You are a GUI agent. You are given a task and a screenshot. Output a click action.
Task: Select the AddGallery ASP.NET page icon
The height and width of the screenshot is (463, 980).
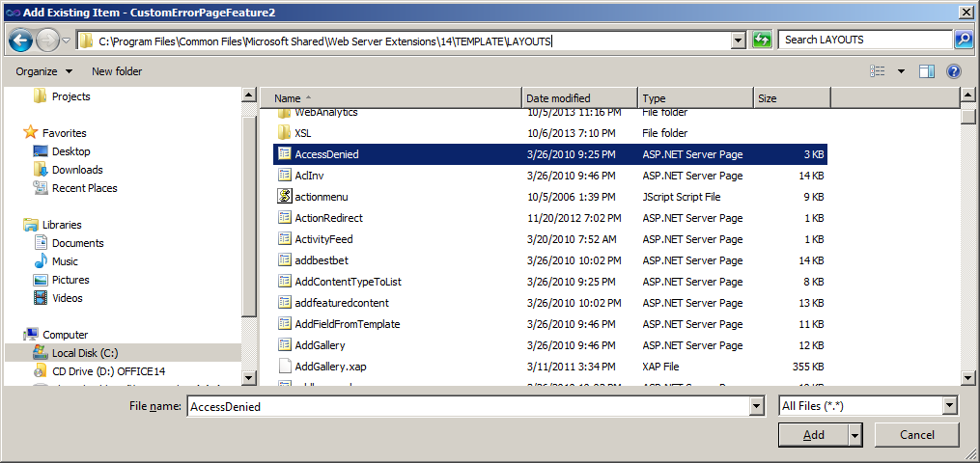(285, 345)
